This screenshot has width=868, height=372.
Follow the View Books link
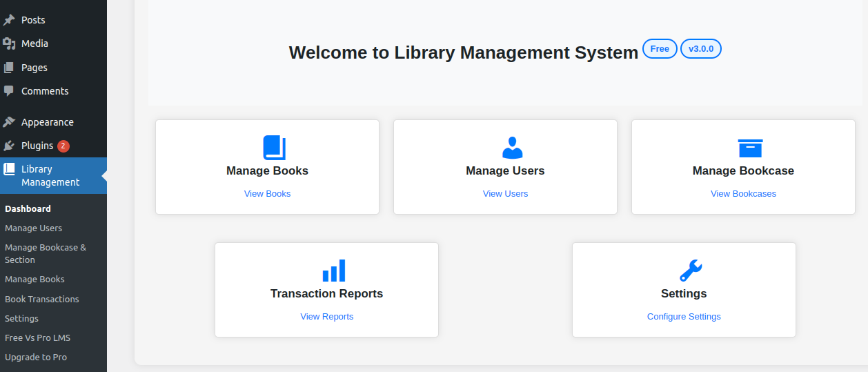(267, 193)
